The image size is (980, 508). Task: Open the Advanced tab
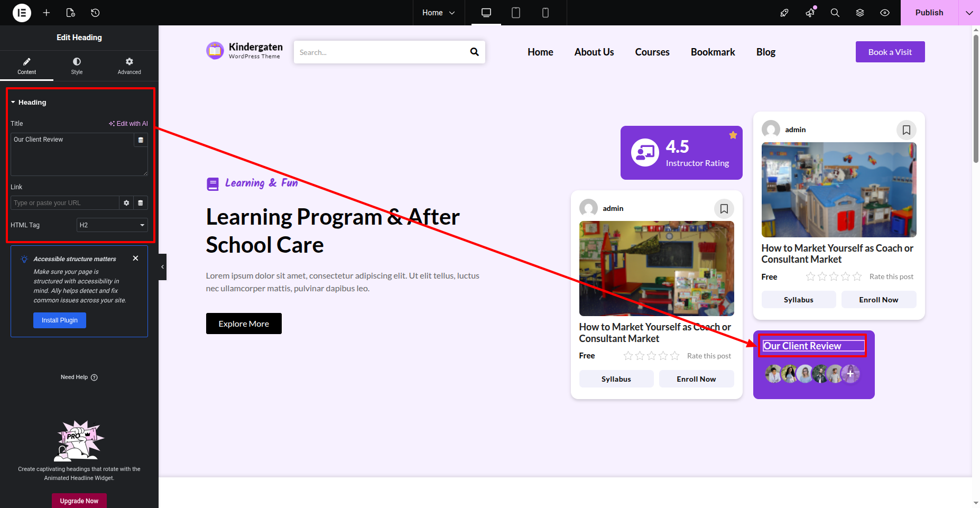pyautogui.click(x=129, y=66)
